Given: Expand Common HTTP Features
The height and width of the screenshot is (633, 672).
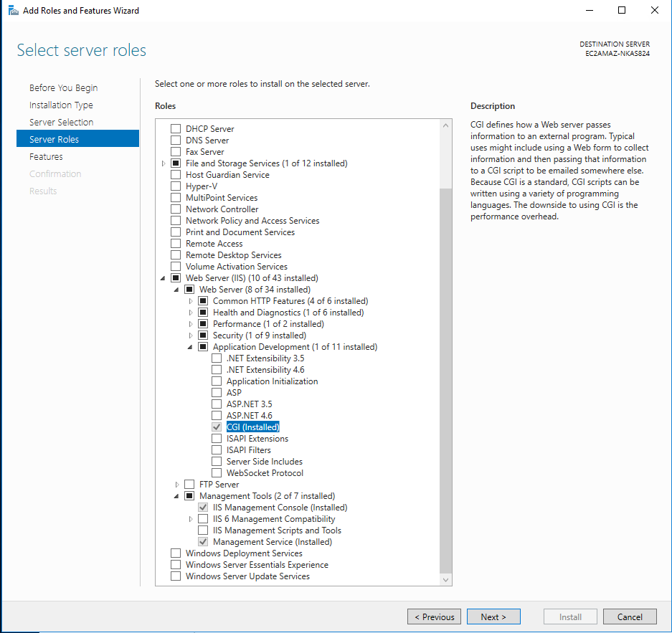Looking at the screenshot, I should 191,301.
